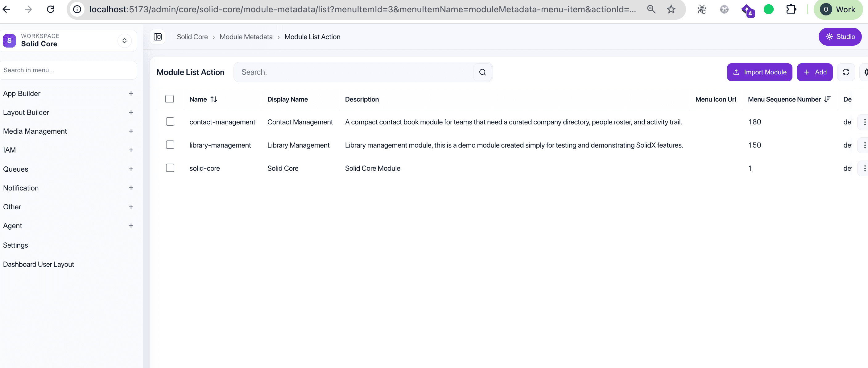Select the library-management row checkbox
Viewport: 868px width, 368px height.
pos(170,145)
